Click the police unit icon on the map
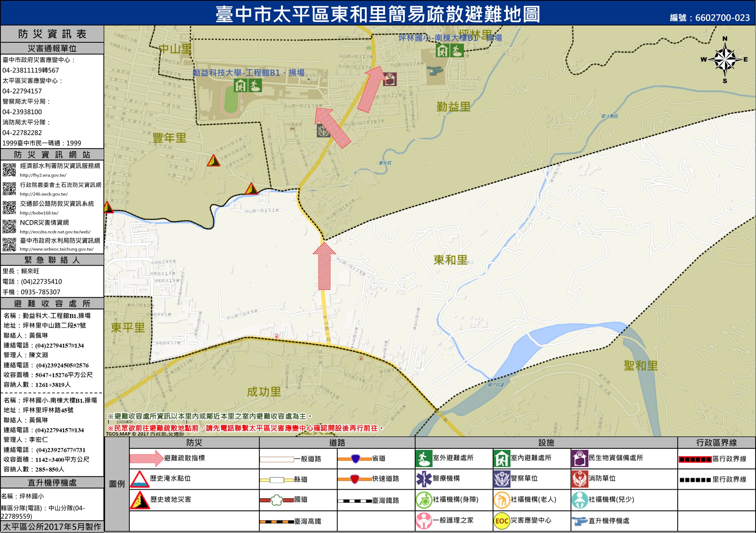 click(323, 131)
